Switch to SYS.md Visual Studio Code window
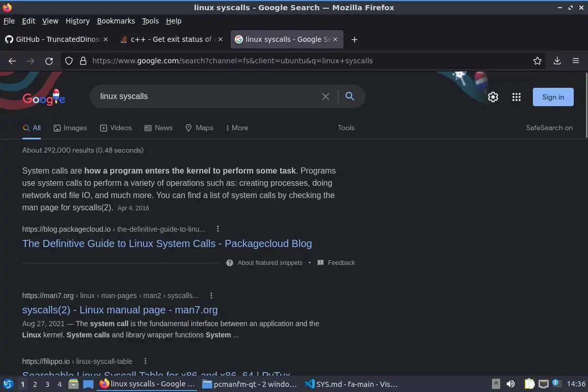 (351, 384)
